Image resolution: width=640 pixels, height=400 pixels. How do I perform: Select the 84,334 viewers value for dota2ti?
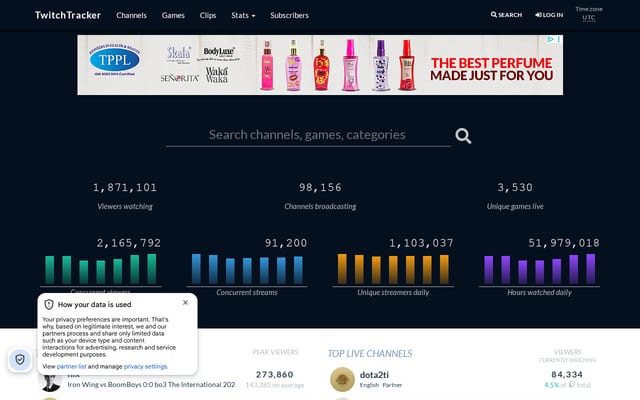567,374
